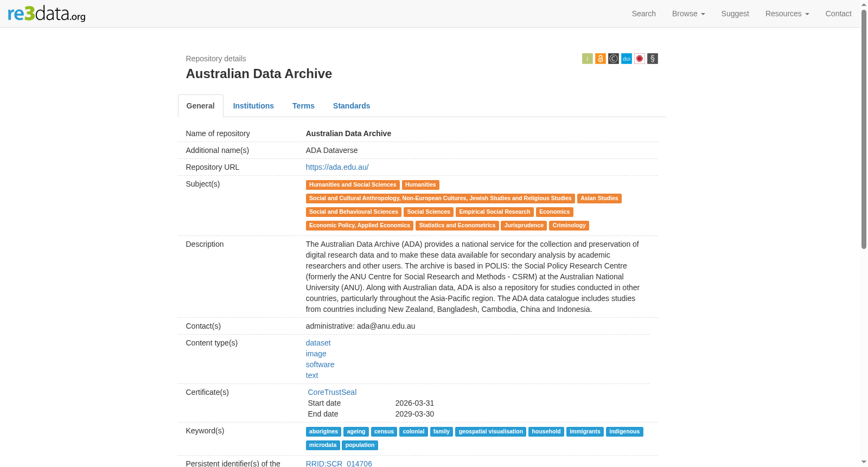Follow the image content type link

[x=316, y=354]
